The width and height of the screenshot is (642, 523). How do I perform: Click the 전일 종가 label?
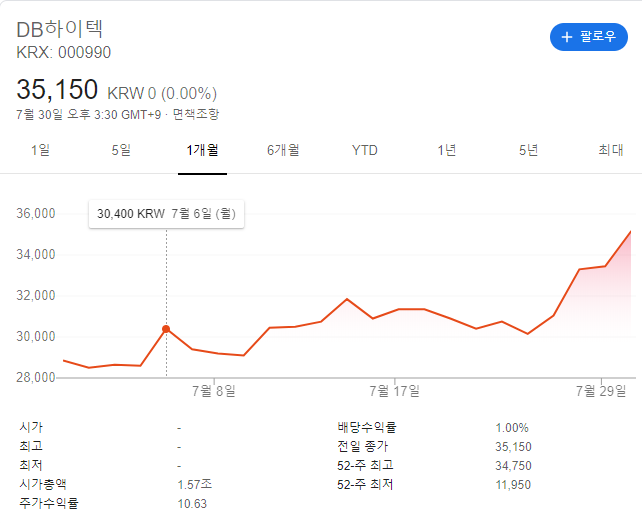click(x=363, y=446)
